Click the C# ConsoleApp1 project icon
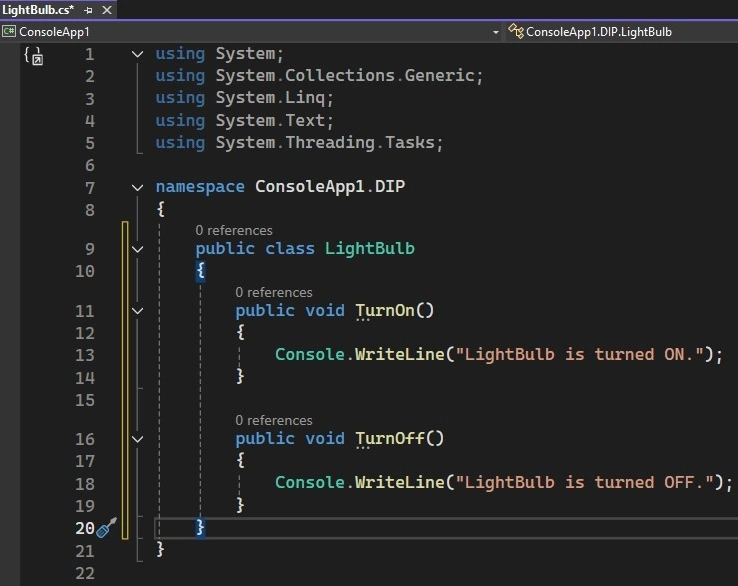The image size is (738, 586). coord(8,32)
